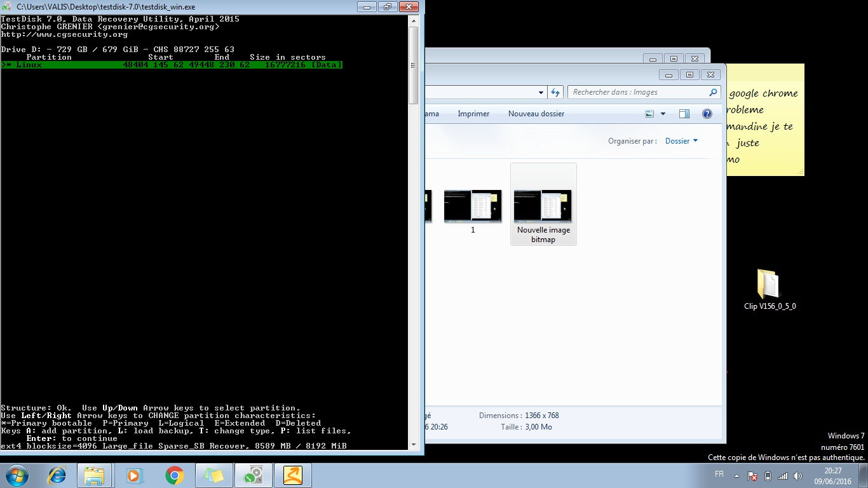
Task: Open Windows Media Player from taskbar
Action: 133,475
